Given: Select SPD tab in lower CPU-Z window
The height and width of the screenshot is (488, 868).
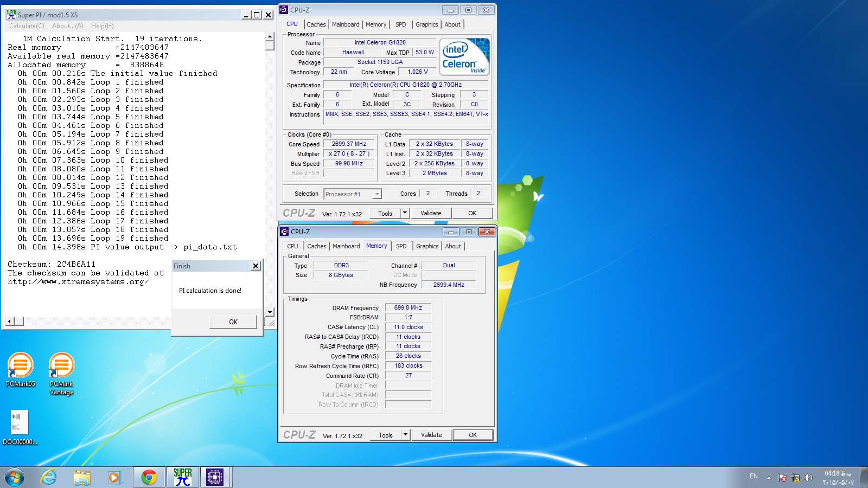Looking at the screenshot, I should click(x=401, y=246).
